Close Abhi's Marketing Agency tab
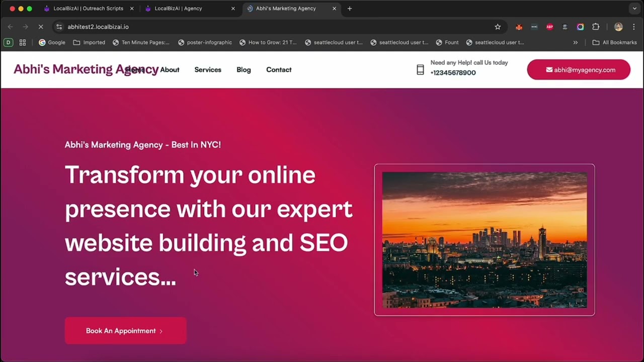This screenshot has height=362, width=644. tap(334, 9)
